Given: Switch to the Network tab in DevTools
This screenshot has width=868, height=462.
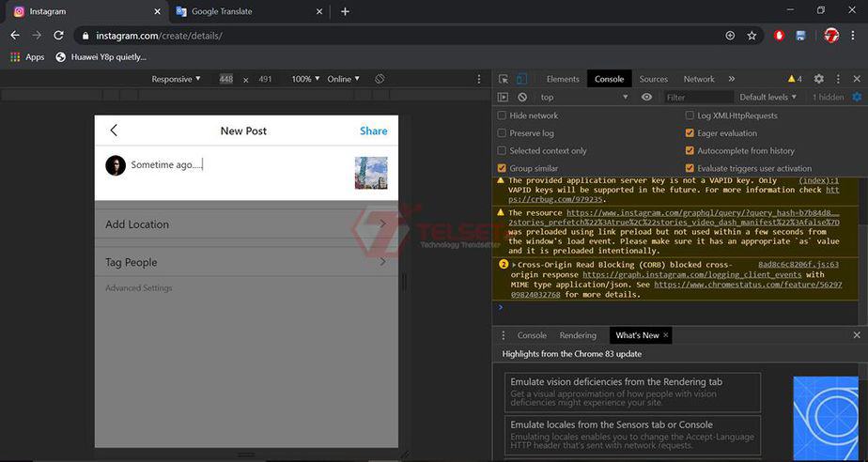Looking at the screenshot, I should click(x=699, y=80).
